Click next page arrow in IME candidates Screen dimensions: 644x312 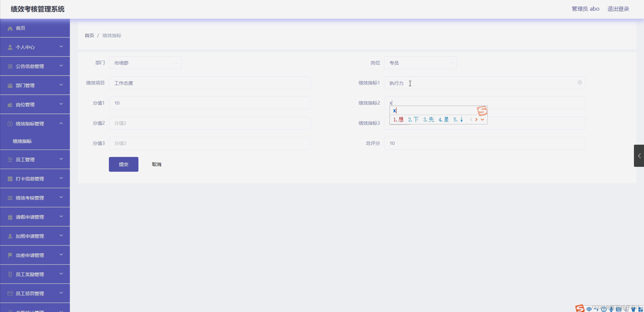tap(476, 120)
